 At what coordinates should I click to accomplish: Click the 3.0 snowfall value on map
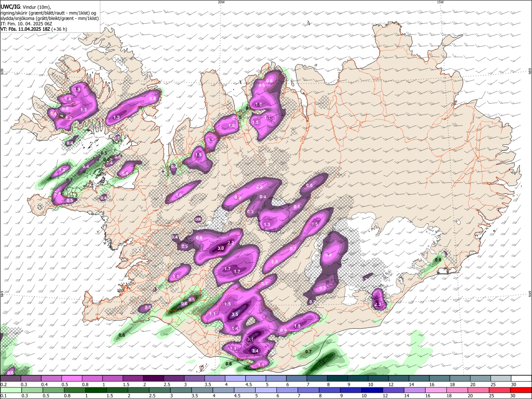click(221, 248)
